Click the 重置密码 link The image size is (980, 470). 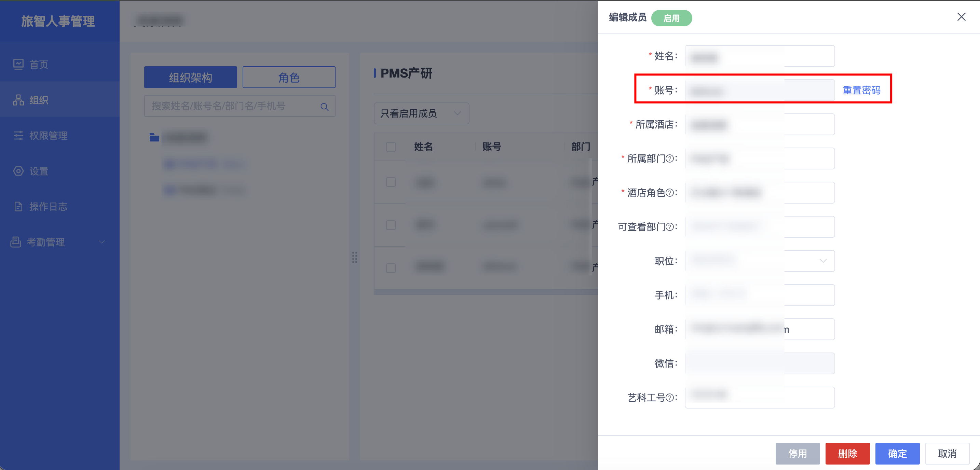tap(861, 91)
